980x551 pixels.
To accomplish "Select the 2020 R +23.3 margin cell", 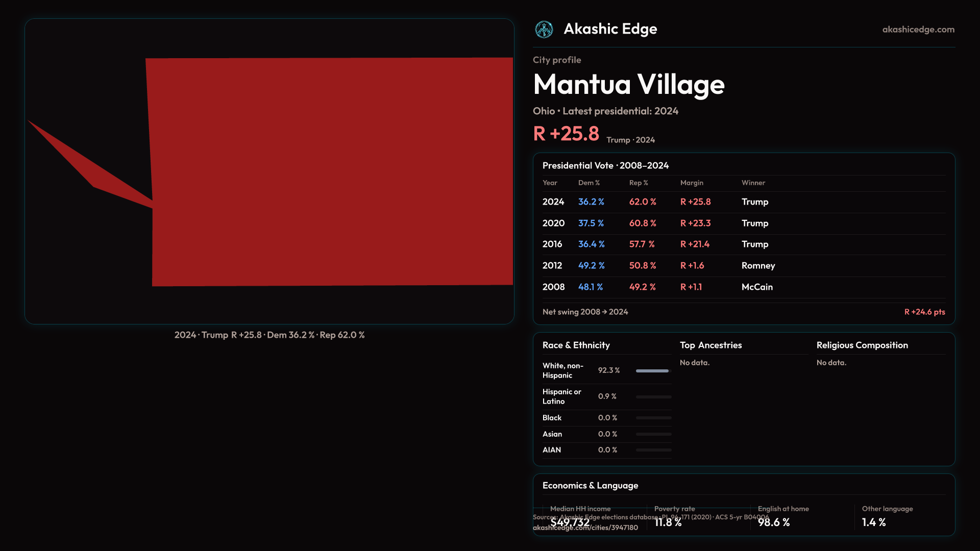I will [695, 223].
